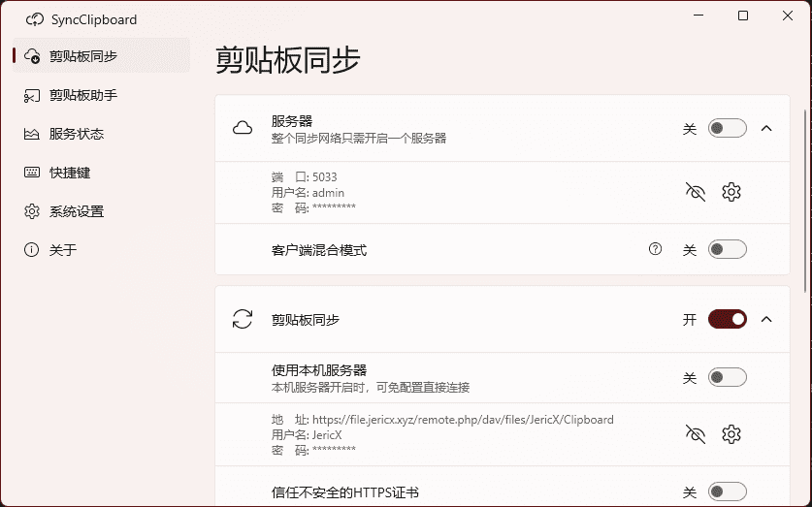Click the WebDAV address starting with https://file.jericx.xyz

(x=463, y=419)
